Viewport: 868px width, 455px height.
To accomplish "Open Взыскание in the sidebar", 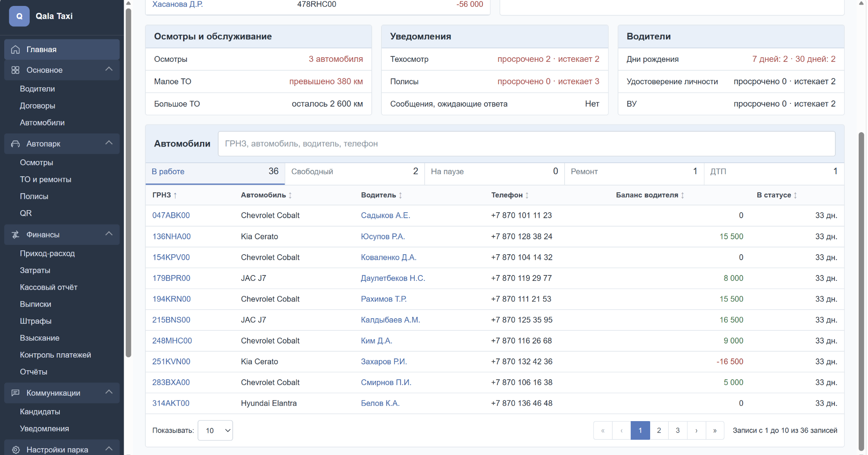I will (40, 338).
